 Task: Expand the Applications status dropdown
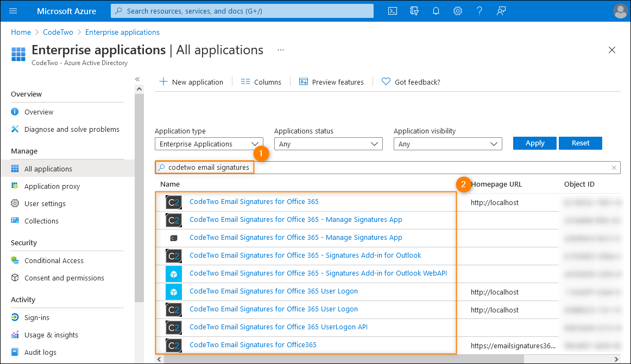[x=329, y=144]
